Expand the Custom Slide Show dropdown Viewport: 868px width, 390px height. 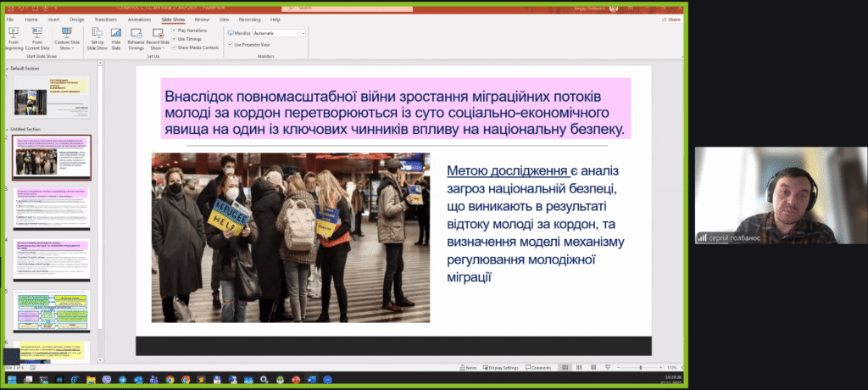(x=65, y=40)
